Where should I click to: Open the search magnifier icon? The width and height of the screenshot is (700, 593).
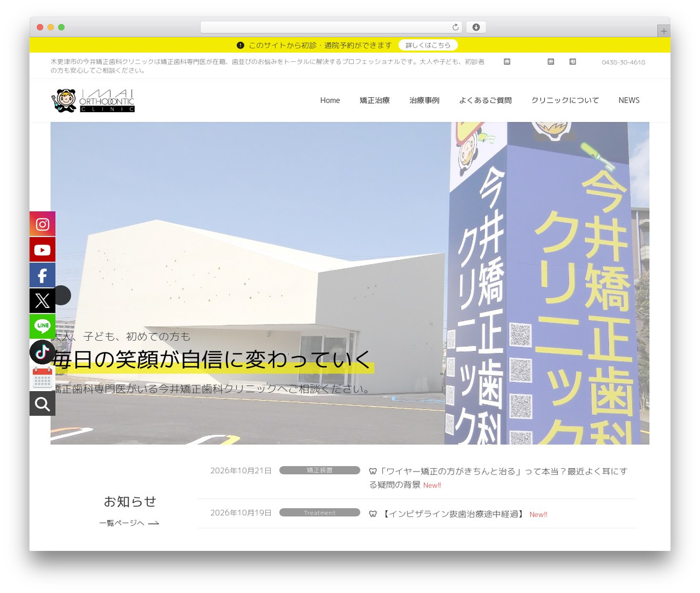[42, 404]
